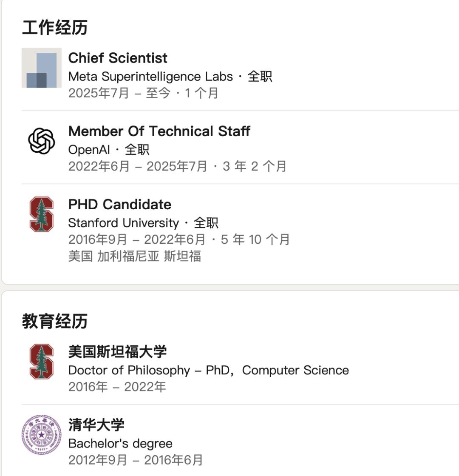The width and height of the screenshot is (459, 476).
Task: Click the OpenAI logo icon
Action: click(42, 141)
